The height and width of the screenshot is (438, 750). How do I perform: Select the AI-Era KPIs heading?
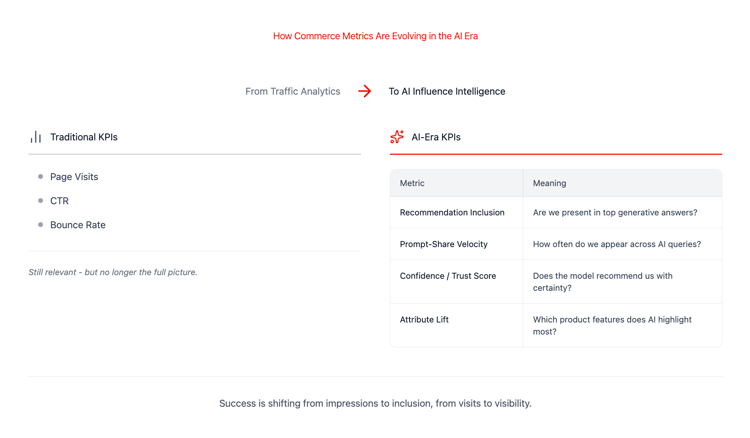(436, 137)
